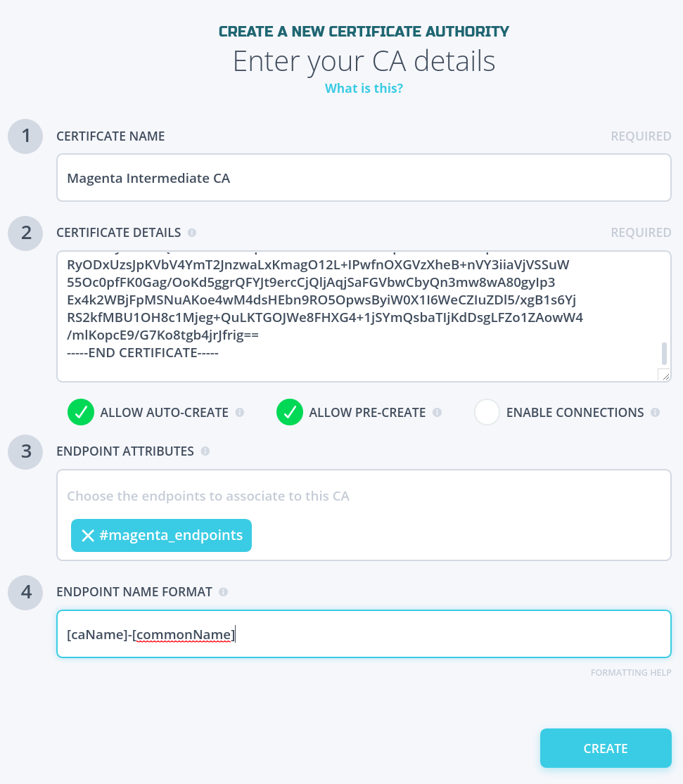Select the certificate name field showing Magenta Intermediate CA
The image size is (683, 784).
click(x=364, y=178)
